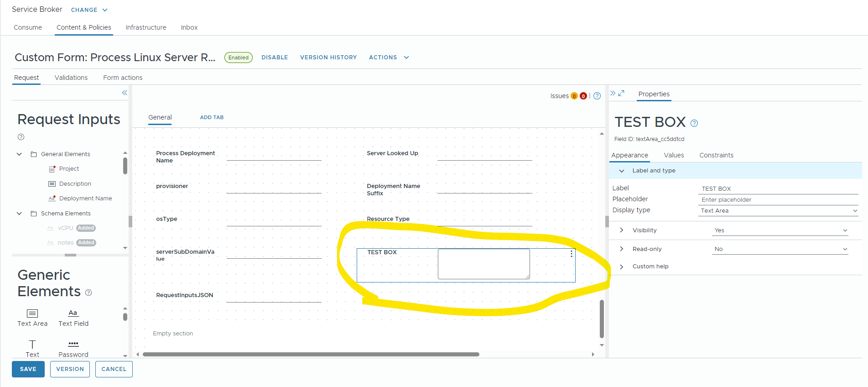This screenshot has height=387, width=868.
Task: Click inside the TEST BOX text area
Action: (x=484, y=264)
